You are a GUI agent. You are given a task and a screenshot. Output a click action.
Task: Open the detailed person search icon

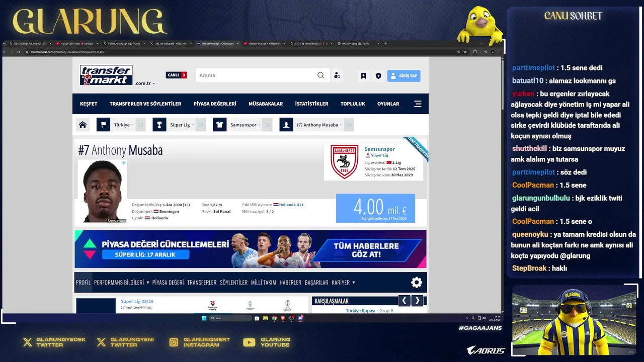[x=337, y=75]
